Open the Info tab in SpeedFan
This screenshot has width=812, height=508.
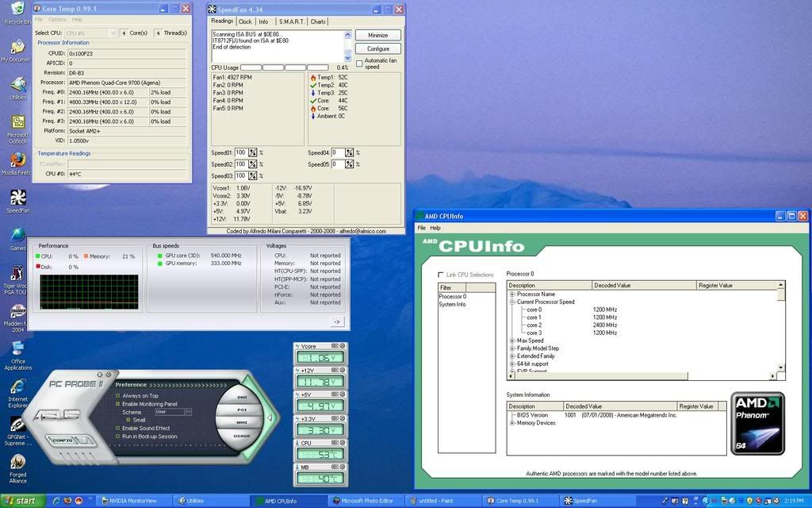click(x=263, y=21)
